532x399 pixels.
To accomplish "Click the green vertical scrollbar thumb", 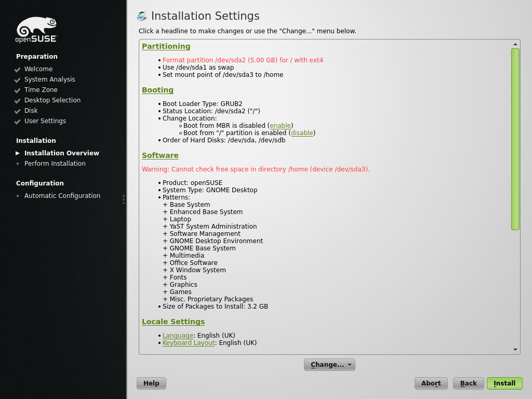I will [515, 139].
